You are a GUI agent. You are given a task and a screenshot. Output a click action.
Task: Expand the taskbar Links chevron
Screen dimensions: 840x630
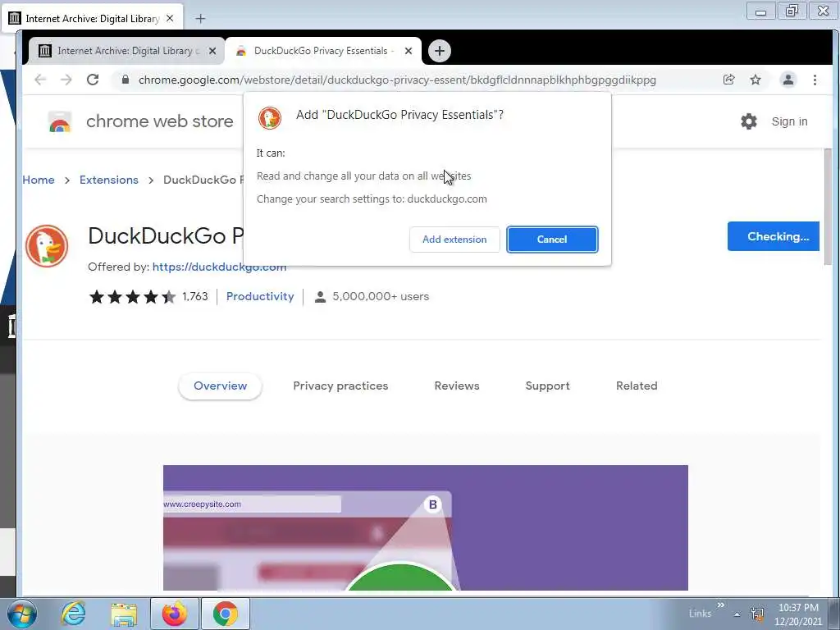pos(720,605)
